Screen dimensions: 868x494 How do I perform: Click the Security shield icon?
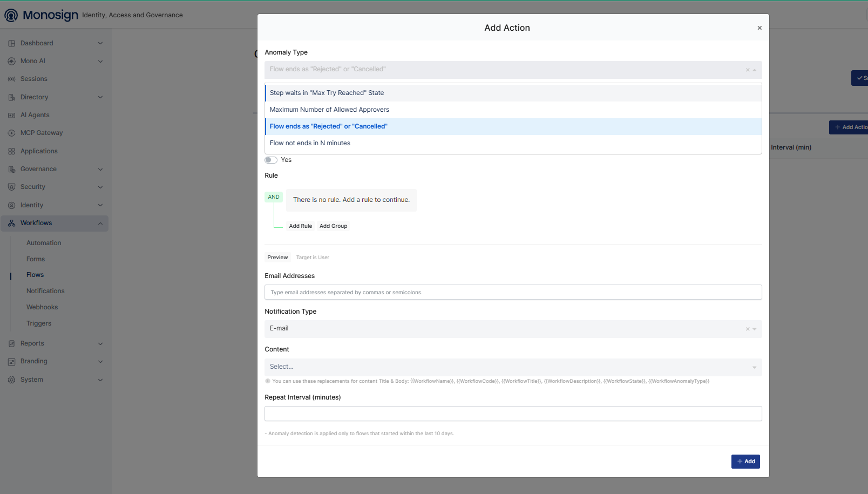(11, 187)
